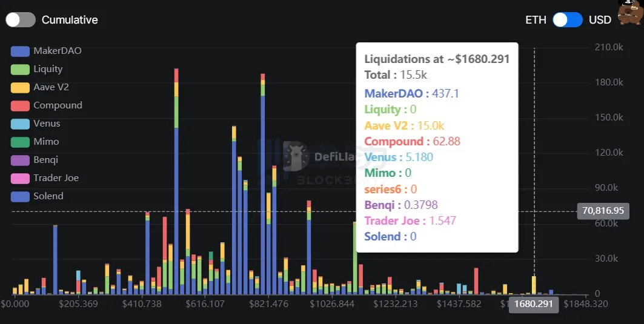Click the Compound legend color swatch
This screenshot has height=324, width=644.
pos(20,105)
